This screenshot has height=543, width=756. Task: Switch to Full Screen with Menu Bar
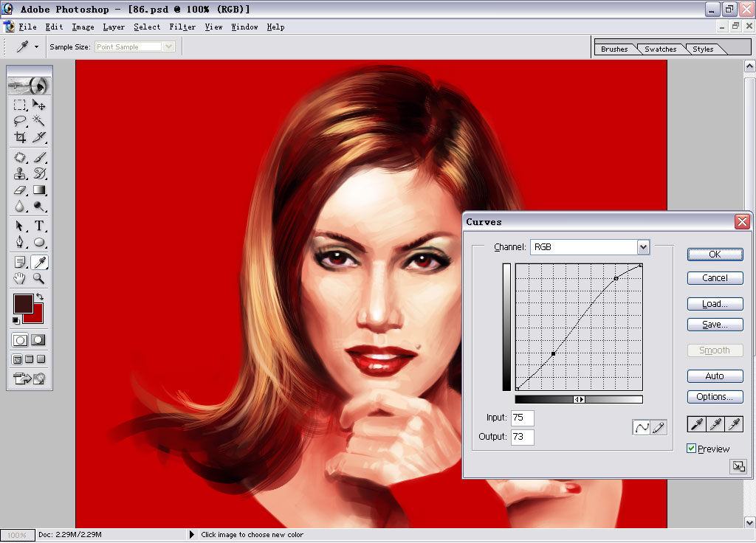[x=30, y=359]
